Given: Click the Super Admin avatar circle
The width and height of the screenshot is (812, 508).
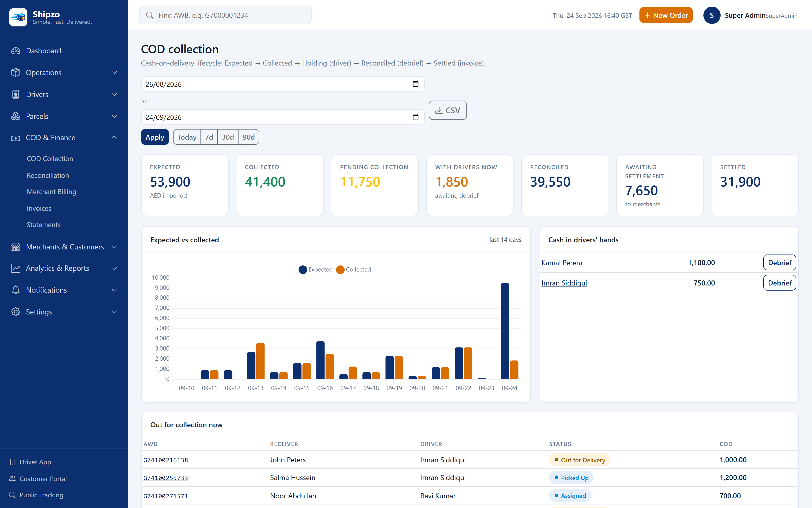Looking at the screenshot, I should tap(712, 15).
